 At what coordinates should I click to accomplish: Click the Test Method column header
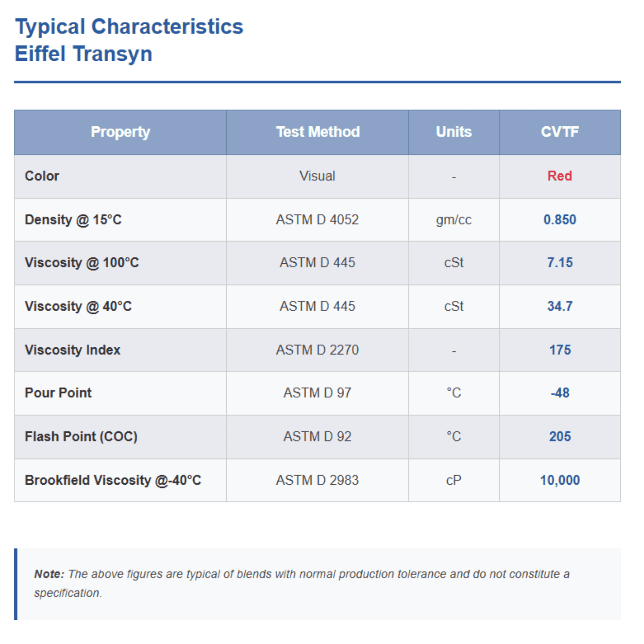[x=318, y=132]
